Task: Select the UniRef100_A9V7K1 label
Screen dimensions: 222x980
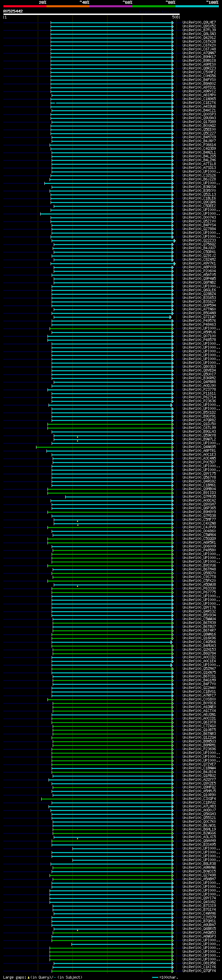Action: click(199, 263)
